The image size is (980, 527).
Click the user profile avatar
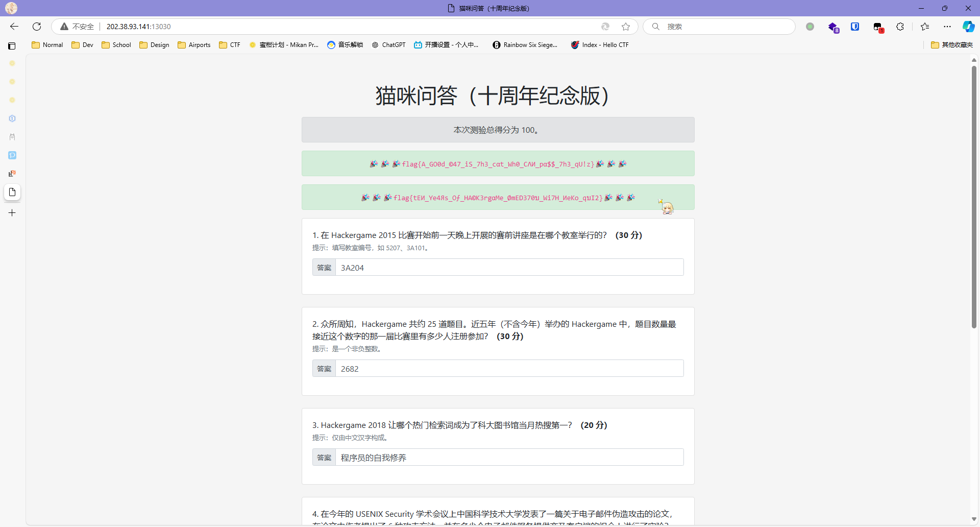pyautogui.click(x=11, y=8)
